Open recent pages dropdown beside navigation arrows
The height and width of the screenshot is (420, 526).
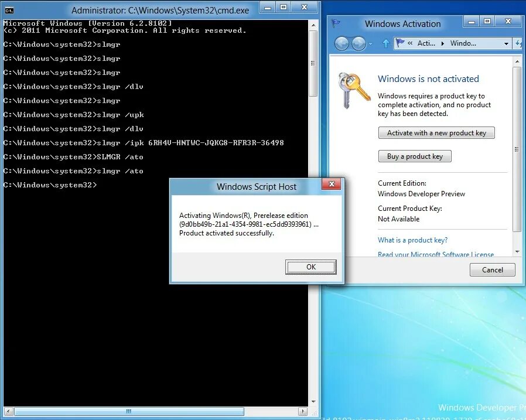(x=370, y=43)
